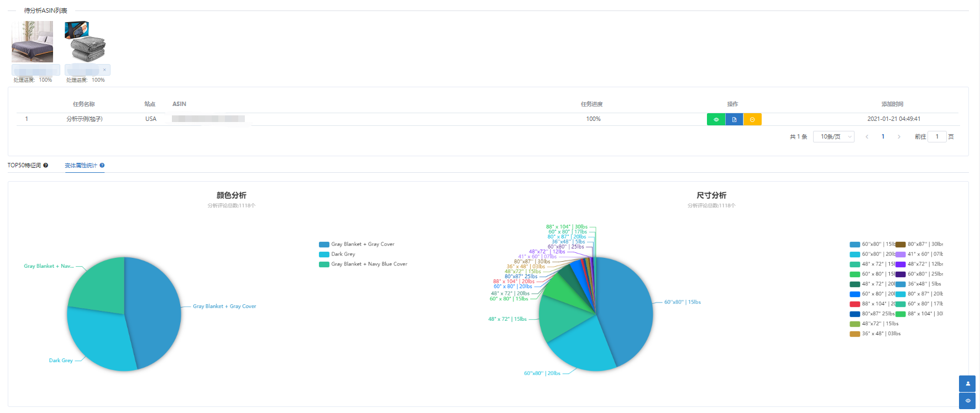Screen dimensions: 980x413
Task: Toggle Dark Grey legend entry
Action: tap(337, 254)
